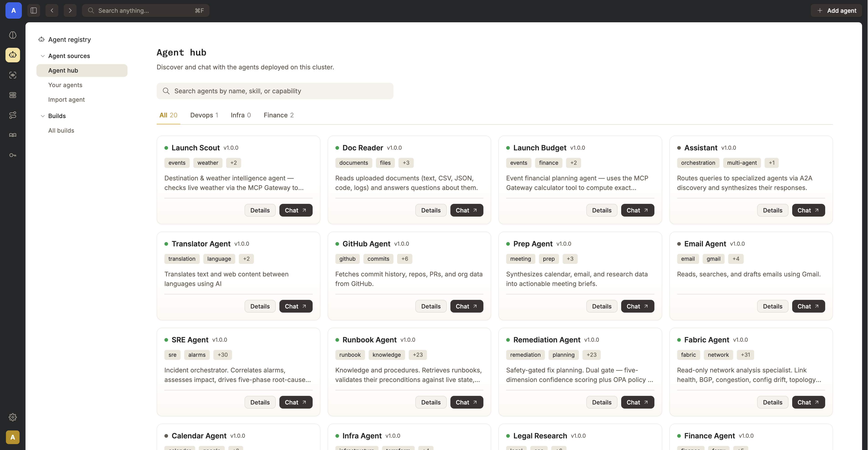Expand +31 tags on Fabric Agent
Image resolution: width=868 pixels, height=450 pixels.
[x=745, y=355]
